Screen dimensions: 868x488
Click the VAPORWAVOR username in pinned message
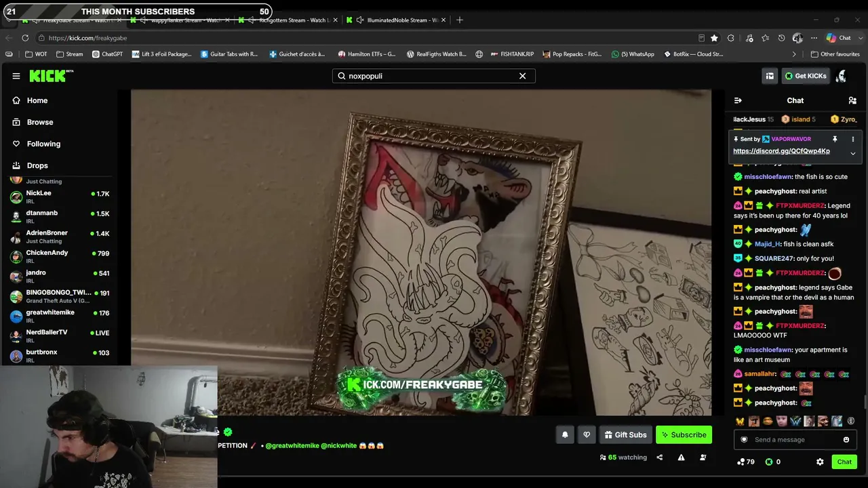pos(791,139)
